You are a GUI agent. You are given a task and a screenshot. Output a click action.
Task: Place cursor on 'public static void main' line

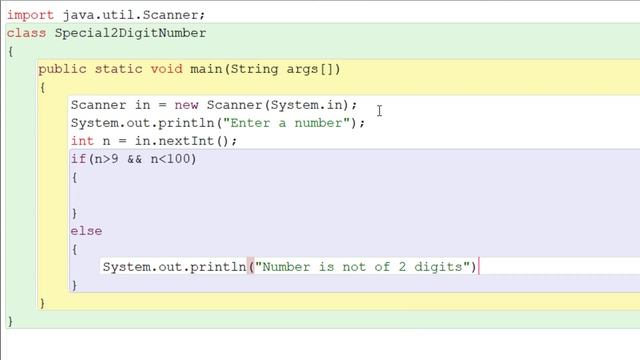coord(189,69)
